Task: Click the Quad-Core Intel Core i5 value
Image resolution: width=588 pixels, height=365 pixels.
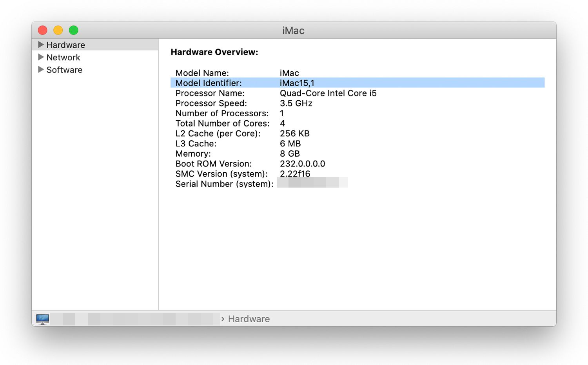Action: pos(328,93)
